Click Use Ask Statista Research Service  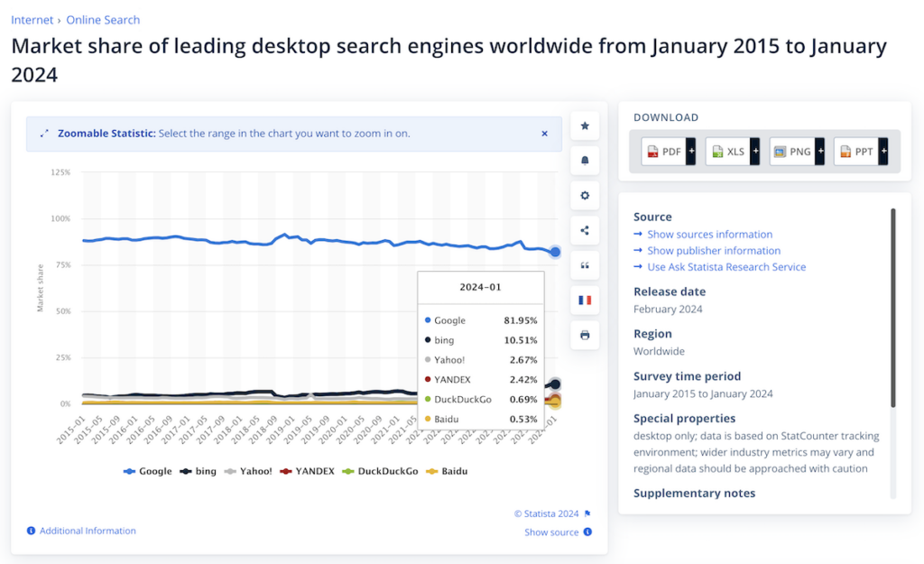click(726, 267)
